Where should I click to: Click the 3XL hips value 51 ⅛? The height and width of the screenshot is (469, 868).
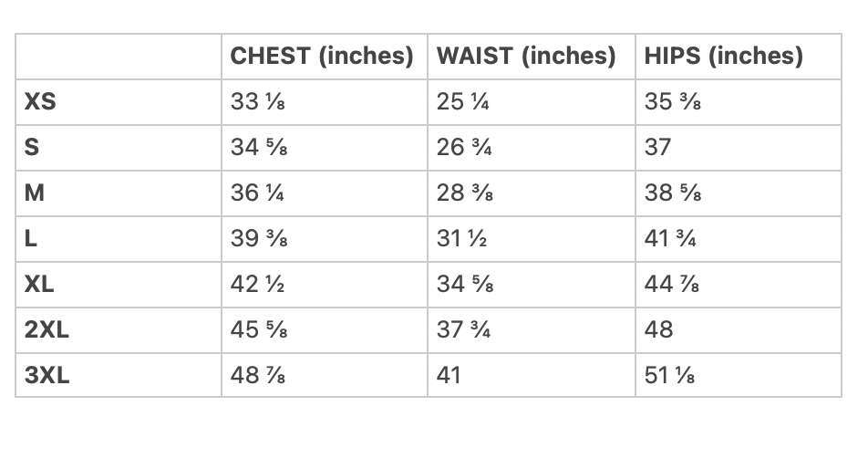pos(671,375)
